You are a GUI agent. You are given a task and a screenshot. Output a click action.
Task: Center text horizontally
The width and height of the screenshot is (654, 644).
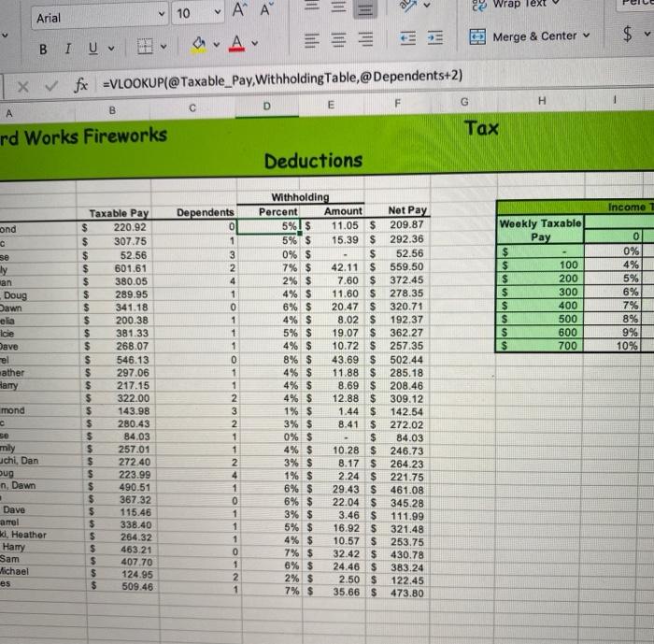(x=338, y=39)
